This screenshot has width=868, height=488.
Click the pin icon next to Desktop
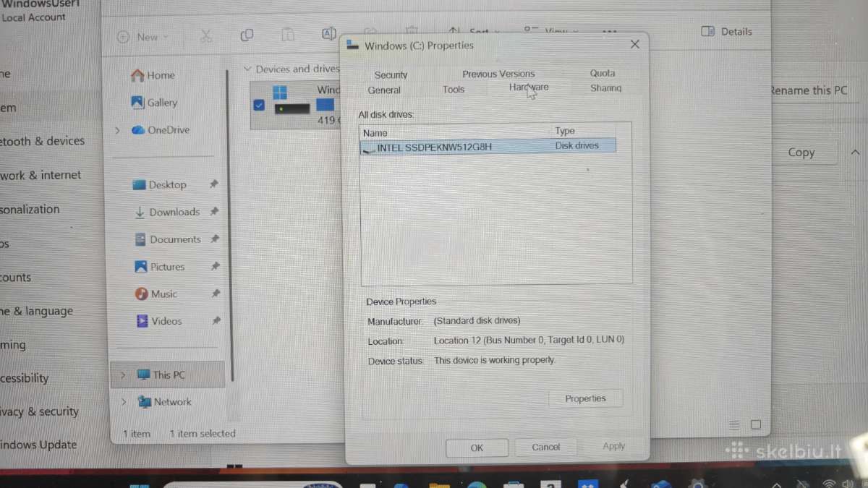pyautogui.click(x=213, y=184)
